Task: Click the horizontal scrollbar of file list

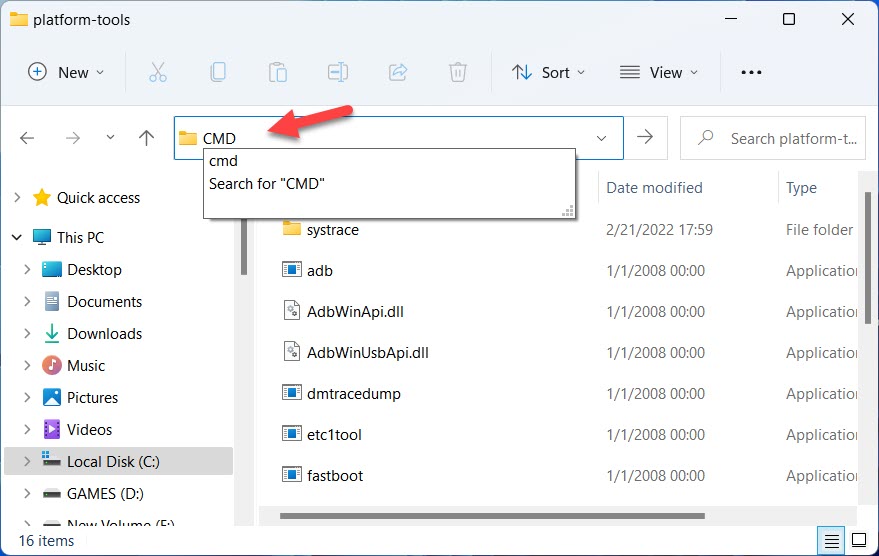Action: [x=492, y=516]
